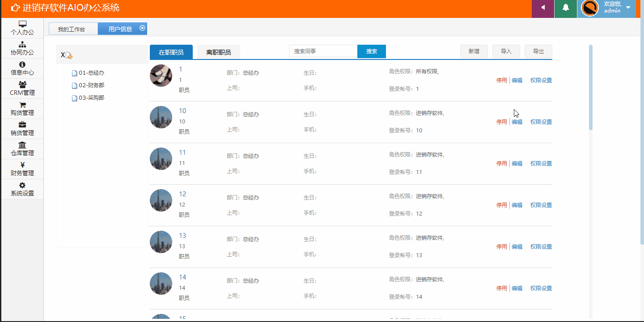Select 01-总经办 in the department tree
The image size is (644, 322).
[x=91, y=73]
